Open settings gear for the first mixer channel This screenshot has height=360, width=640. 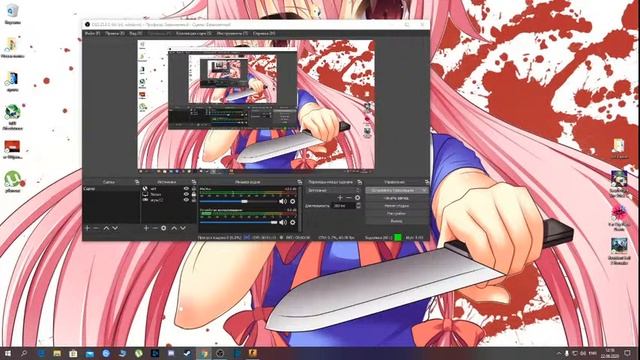pyautogui.click(x=292, y=201)
